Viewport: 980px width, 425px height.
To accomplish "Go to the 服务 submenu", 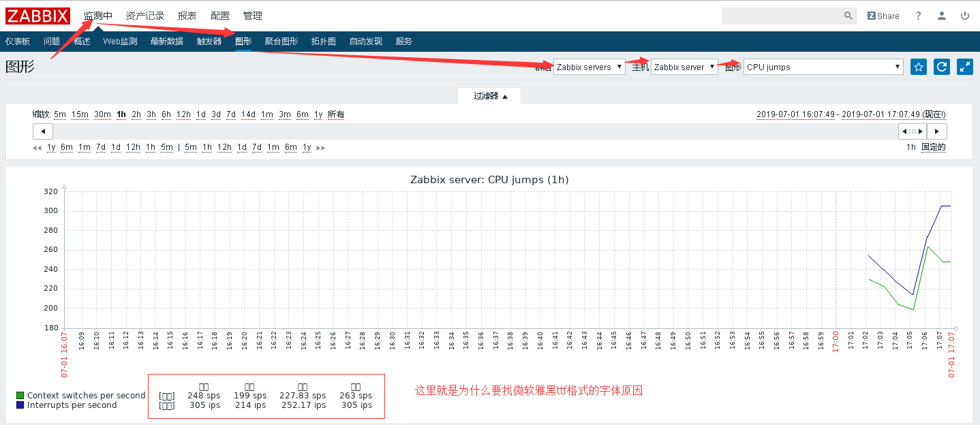I will coord(403,42).
